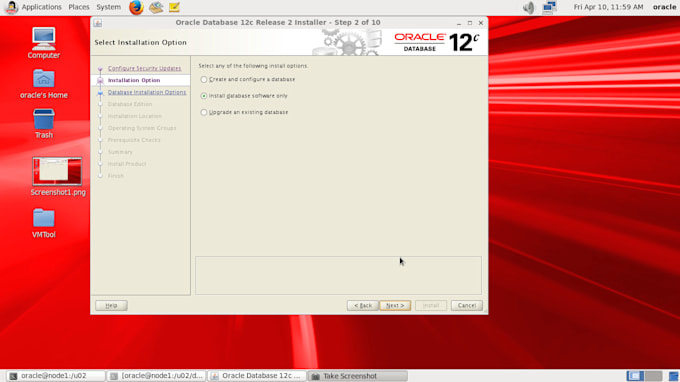Close the installer window
Screen dimensions: 680x382
pyautogui.click(x=481, y=23)
